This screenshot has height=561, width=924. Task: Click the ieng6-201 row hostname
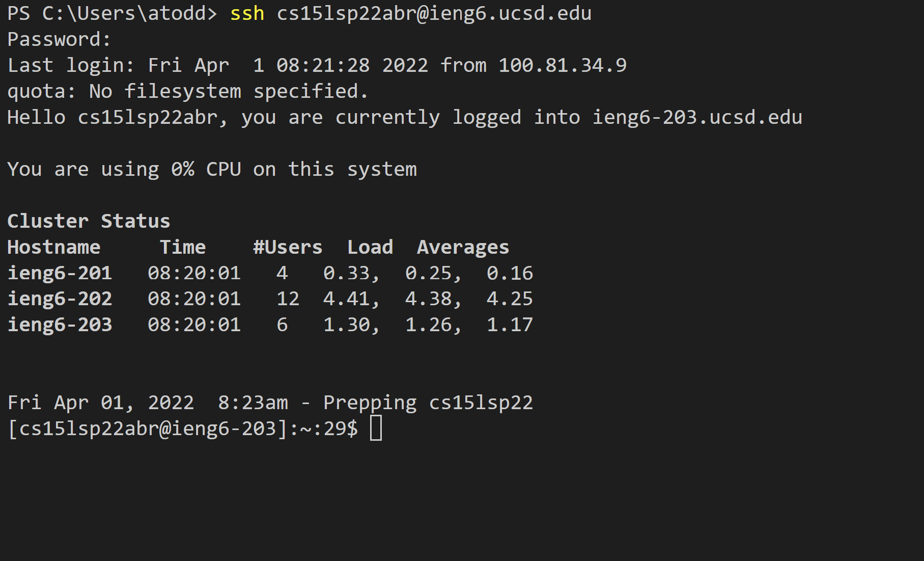pyautogui.click(x=60, y=274)
